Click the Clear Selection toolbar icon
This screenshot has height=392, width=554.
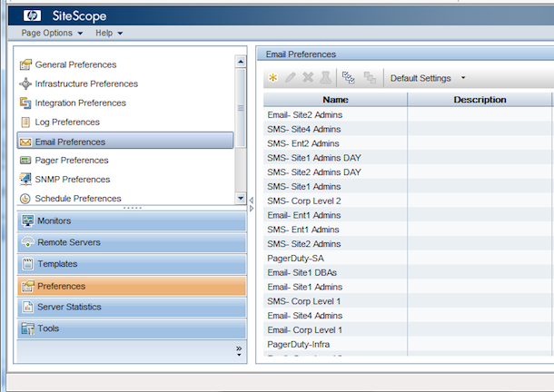click(369, 78)
